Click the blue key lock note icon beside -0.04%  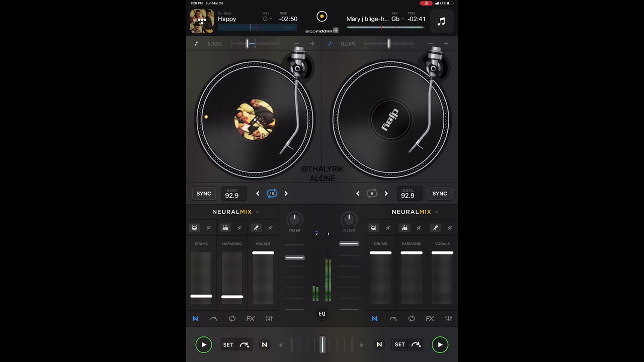330,44
